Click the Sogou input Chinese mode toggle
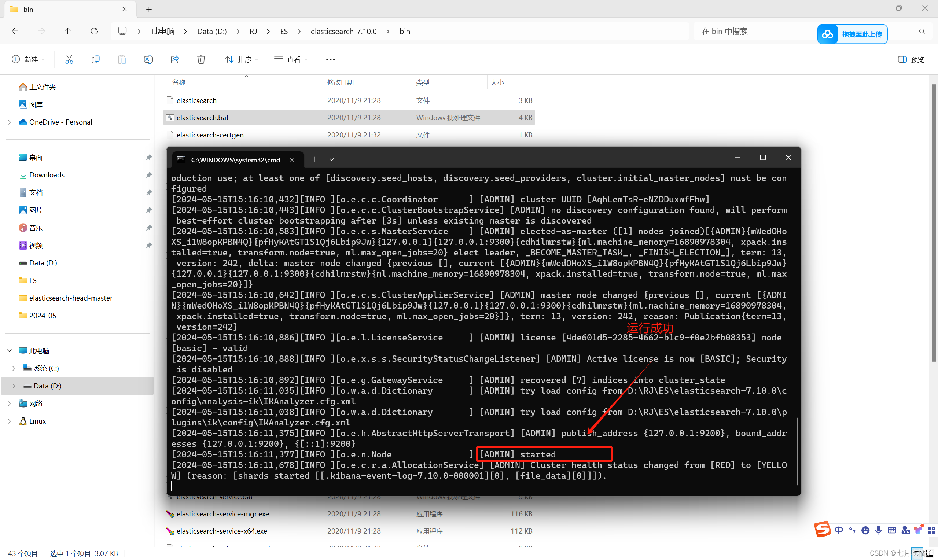 click(838, 530)
